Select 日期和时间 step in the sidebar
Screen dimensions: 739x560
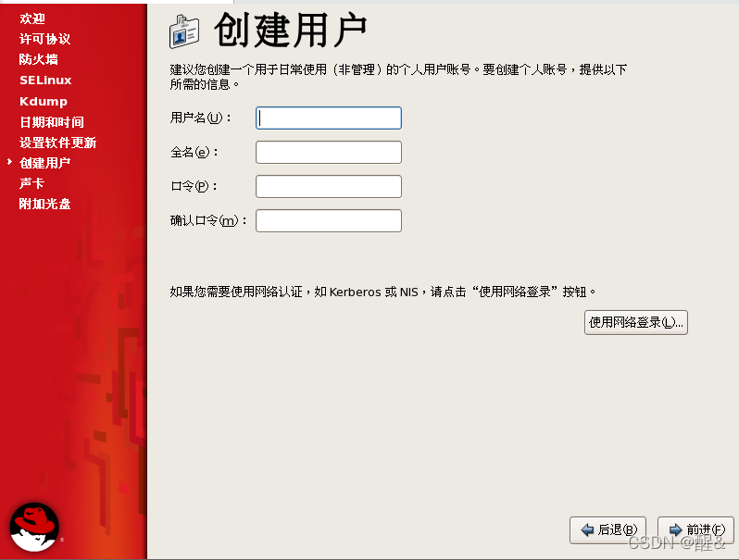pos(51,122)
